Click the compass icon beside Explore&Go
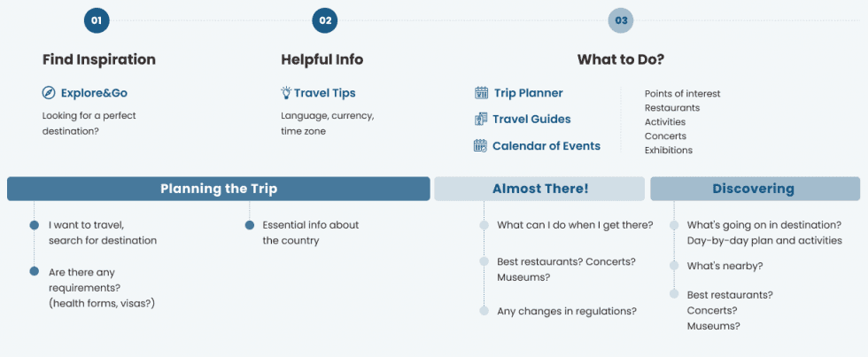The image size is (868, 357). coord(49,92)
